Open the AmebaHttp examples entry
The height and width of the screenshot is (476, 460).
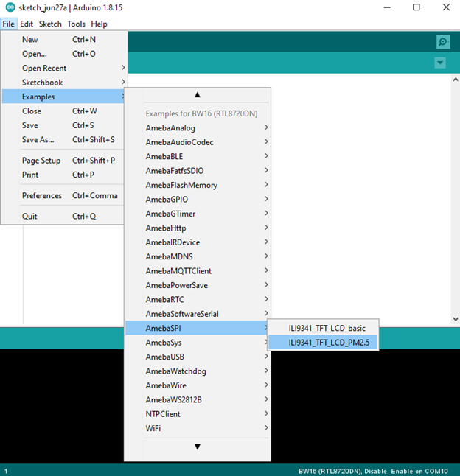point(198,228)
